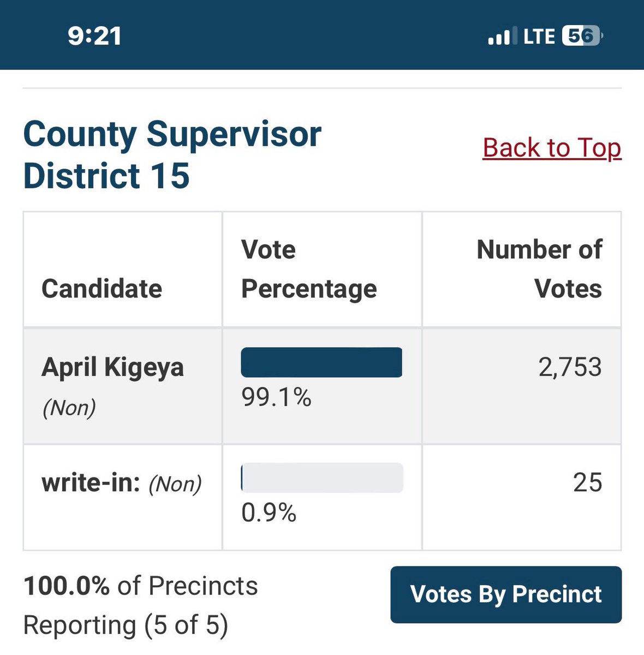Open Votes By Precinct
644x655 pixels.
506,594
